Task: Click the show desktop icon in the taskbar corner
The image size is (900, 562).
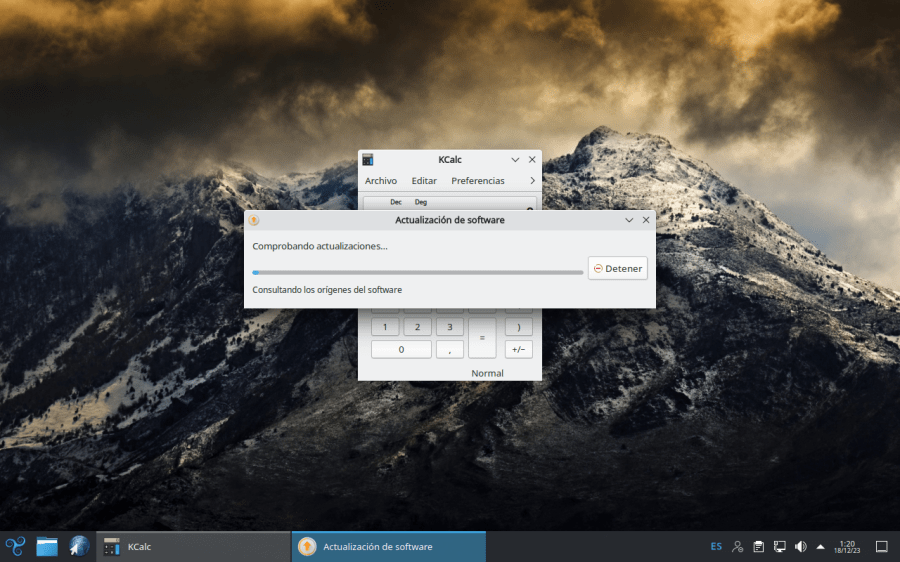Action: pyautogui.click(x=881, y=547)
